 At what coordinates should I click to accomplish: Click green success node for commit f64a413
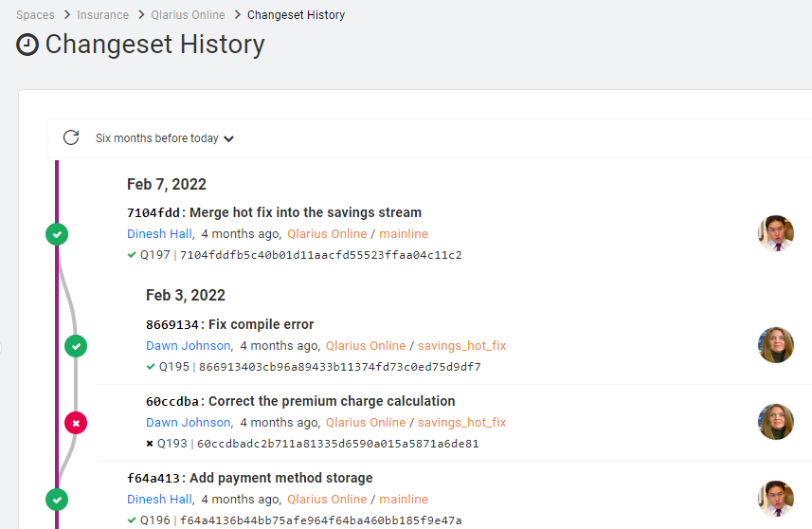[57, 499]
